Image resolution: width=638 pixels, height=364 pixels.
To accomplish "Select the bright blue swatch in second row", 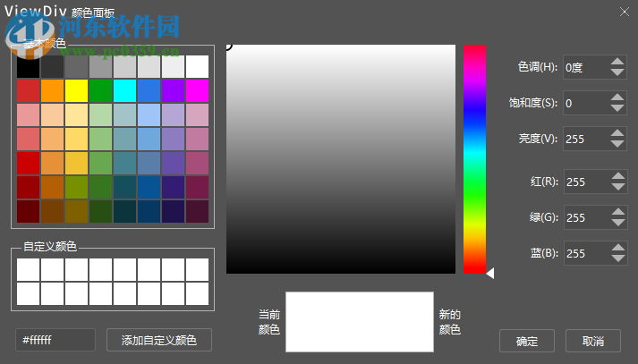I will (149, 90).
